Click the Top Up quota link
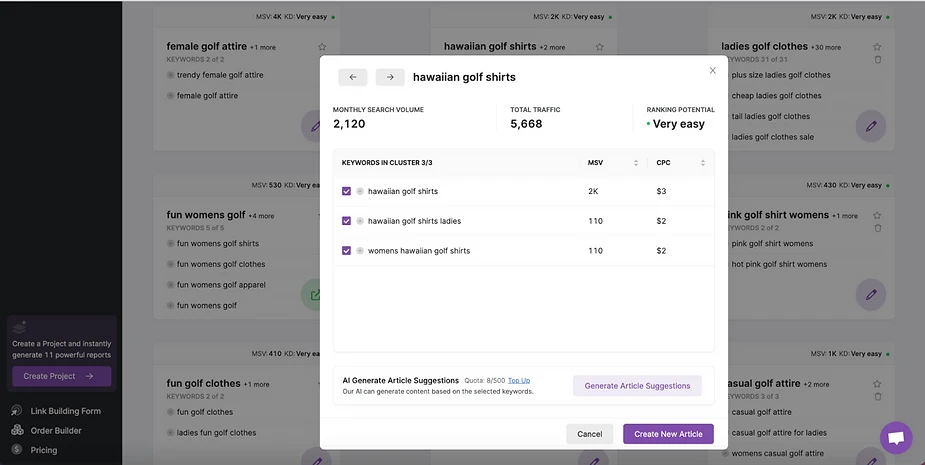 (518, 380)
